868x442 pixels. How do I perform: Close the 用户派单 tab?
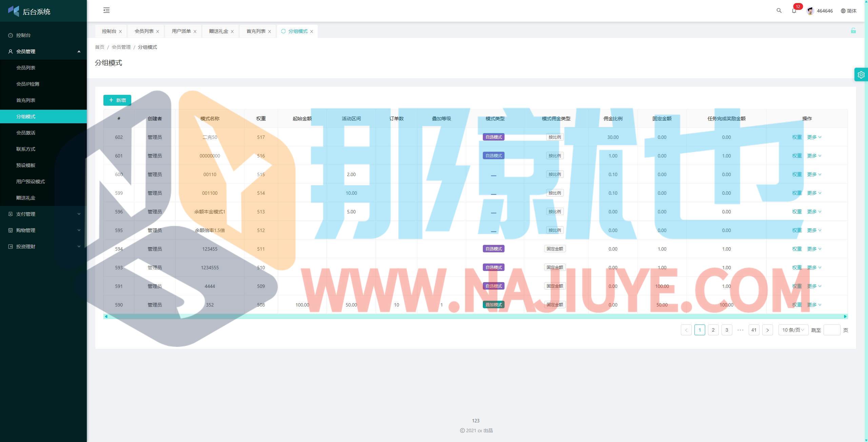[195, 31]
